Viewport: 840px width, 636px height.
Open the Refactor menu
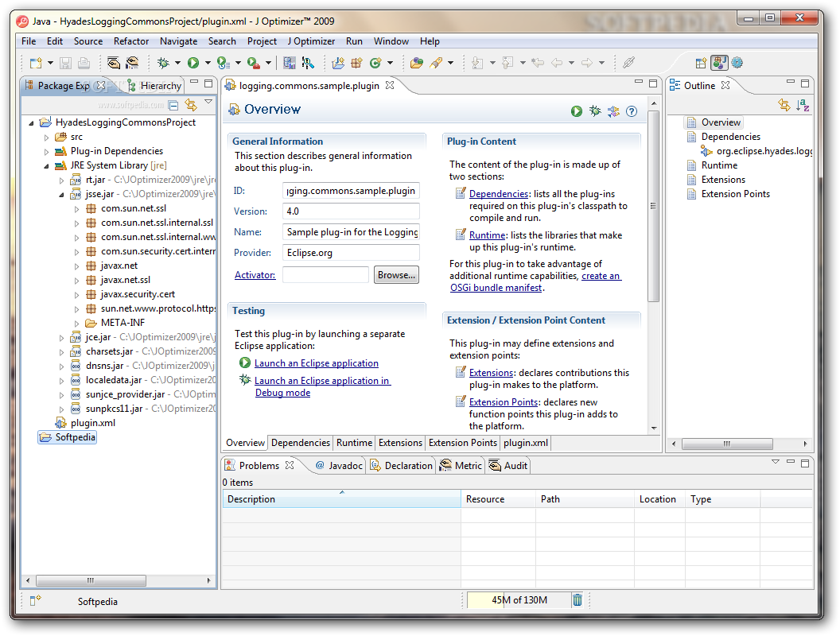click(x=130, y=41)
